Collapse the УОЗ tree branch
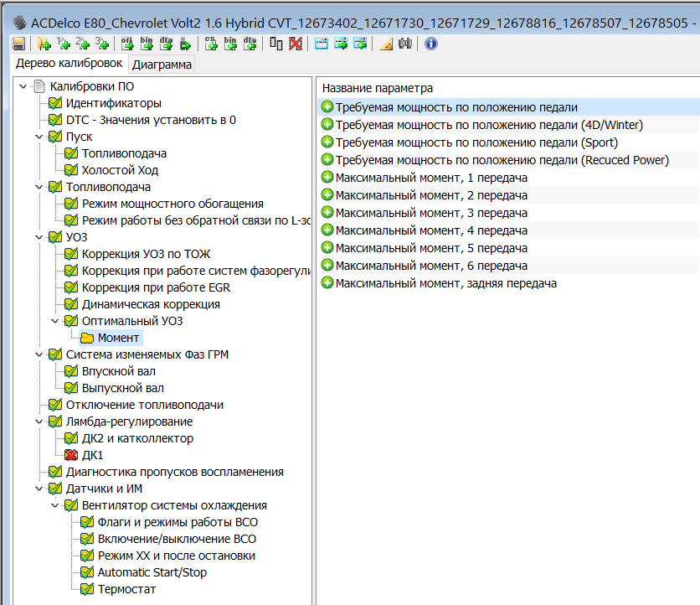 click(39, 237)
